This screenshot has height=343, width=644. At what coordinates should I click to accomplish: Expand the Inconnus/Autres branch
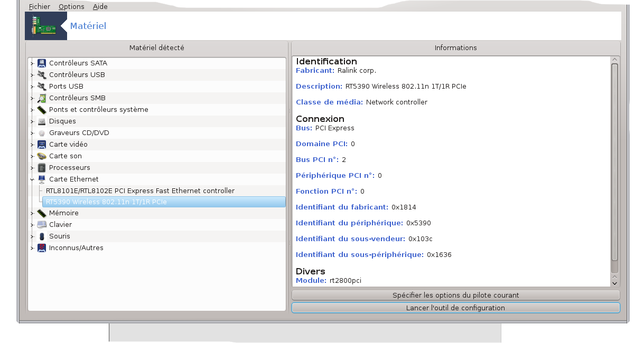click(32, 248)
